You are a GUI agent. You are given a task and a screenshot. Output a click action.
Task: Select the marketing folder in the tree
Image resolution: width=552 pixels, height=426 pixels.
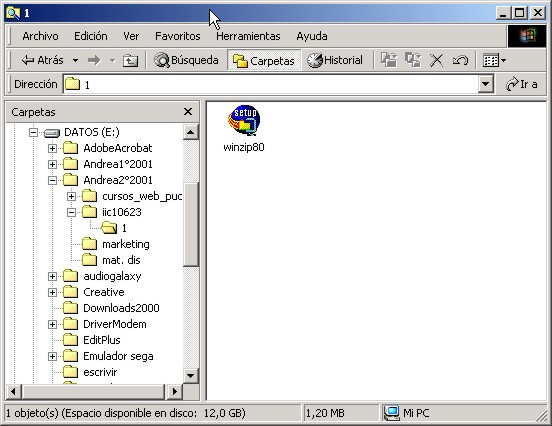(126, 244)
